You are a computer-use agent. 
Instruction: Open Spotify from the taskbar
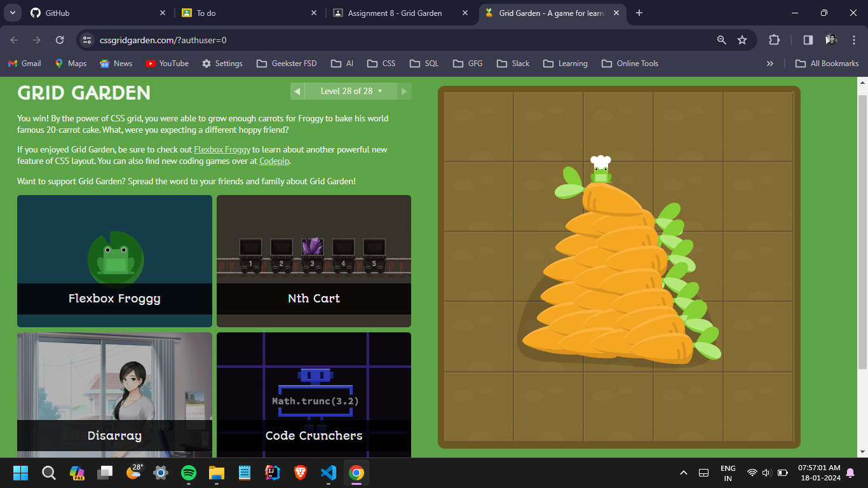pos(189,473)
